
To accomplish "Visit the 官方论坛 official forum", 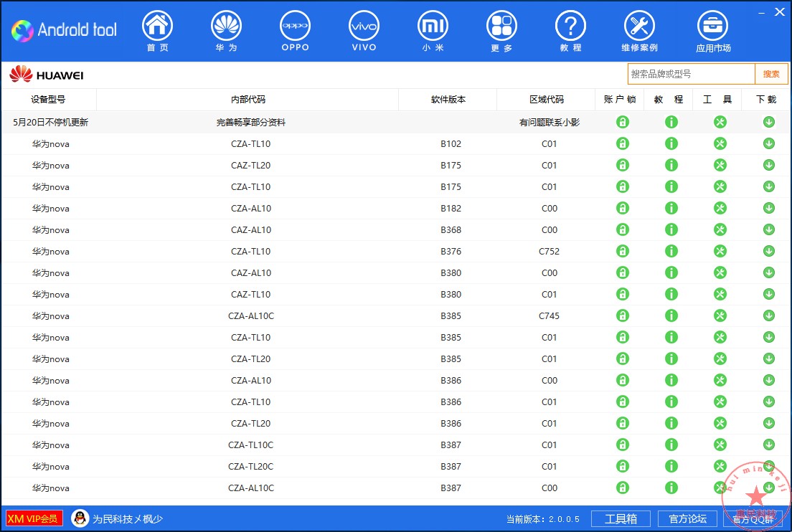I will pyautogui.click(x=687, y=518).
